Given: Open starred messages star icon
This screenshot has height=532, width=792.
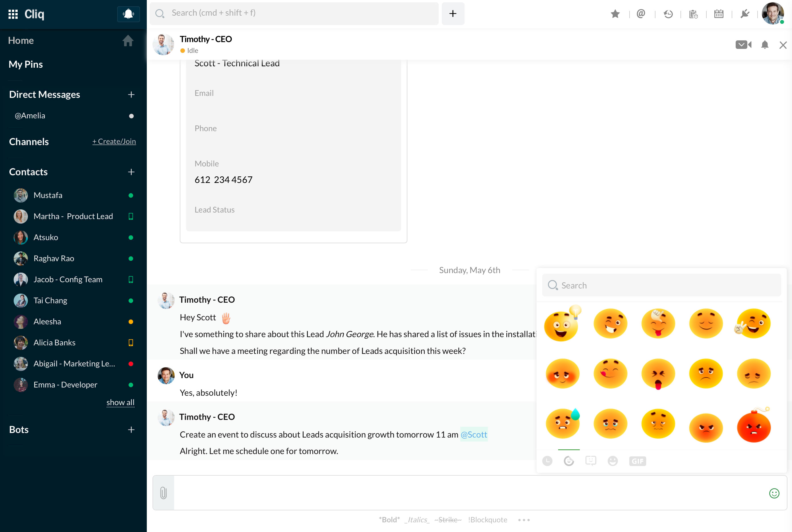Looking at the screenshot, I should click(615, 14).
